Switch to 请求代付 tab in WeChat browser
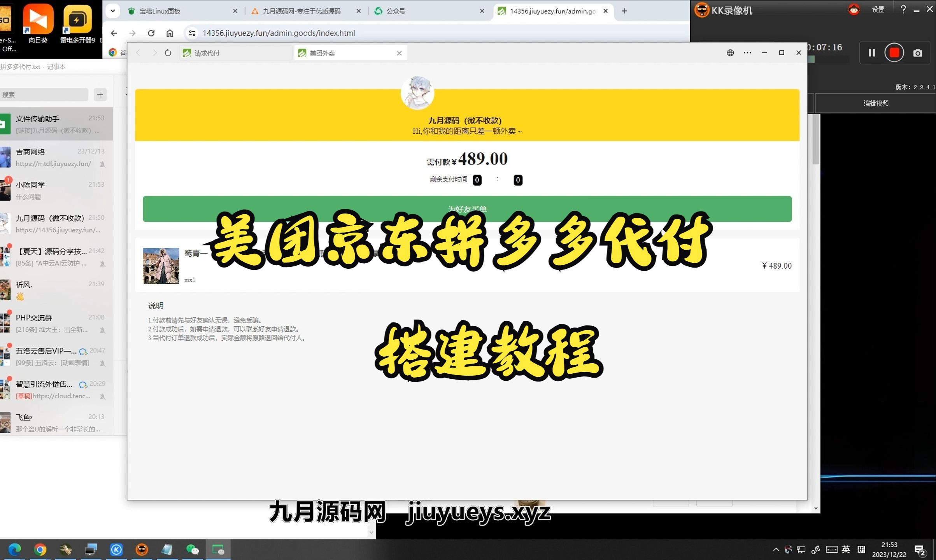The width and height of the screenshot is (936, 560). point(236,53)
